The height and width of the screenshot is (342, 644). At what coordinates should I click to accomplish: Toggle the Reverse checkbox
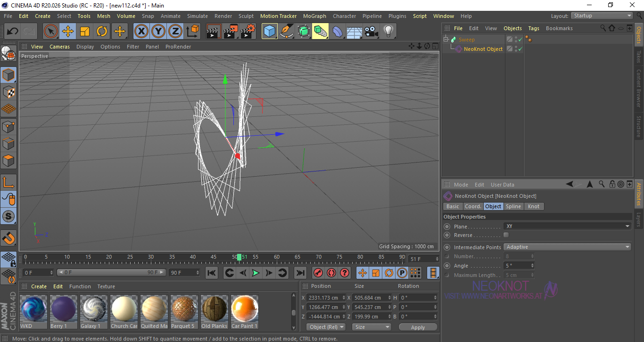pyautogui.click(x=506, y=235)
